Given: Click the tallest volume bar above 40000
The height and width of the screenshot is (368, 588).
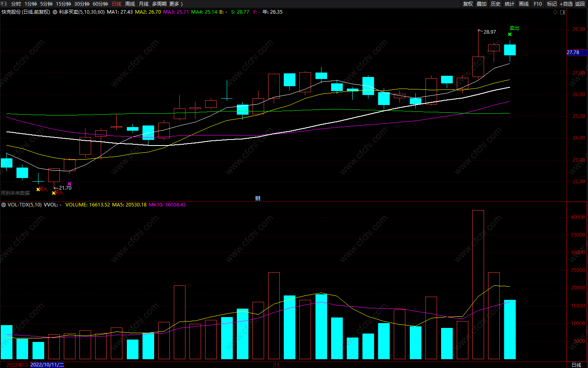Looking at the screenshot, I should 478,284.
